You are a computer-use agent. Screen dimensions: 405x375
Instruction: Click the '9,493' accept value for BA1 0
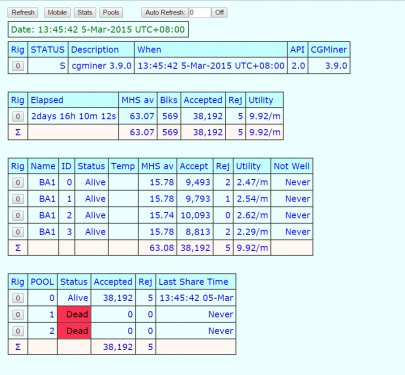[x=195, y=182]
